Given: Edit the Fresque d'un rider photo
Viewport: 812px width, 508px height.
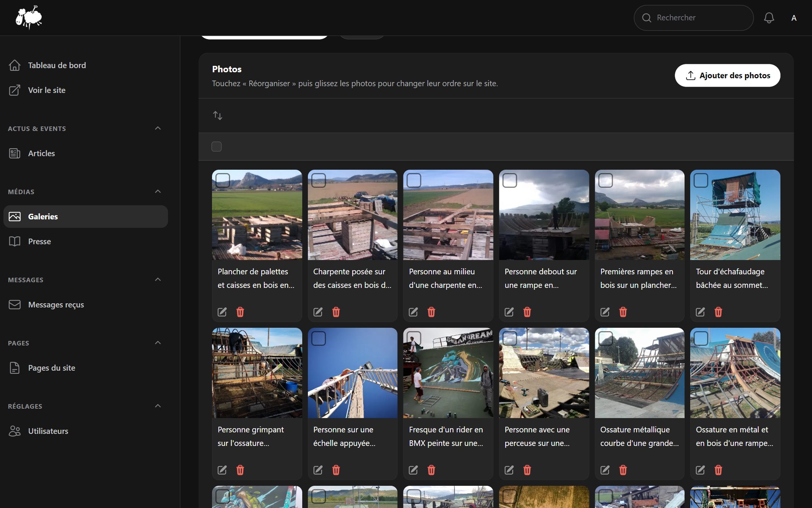Looking at the screenshot, I should [414, 470].
